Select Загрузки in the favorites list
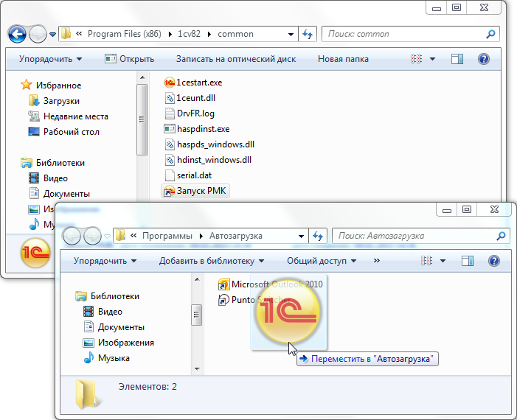 (x=61, y=101)
